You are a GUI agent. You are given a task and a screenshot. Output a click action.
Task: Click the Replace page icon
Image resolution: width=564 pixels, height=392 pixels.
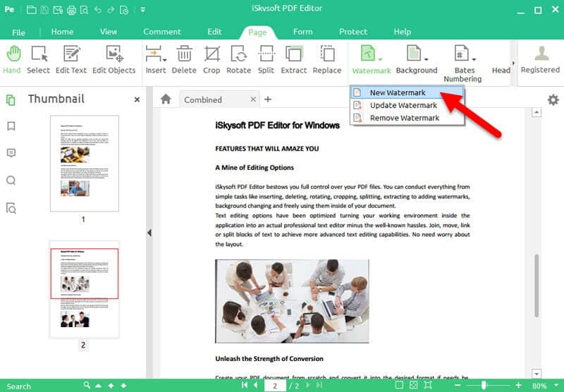[327, 60]
